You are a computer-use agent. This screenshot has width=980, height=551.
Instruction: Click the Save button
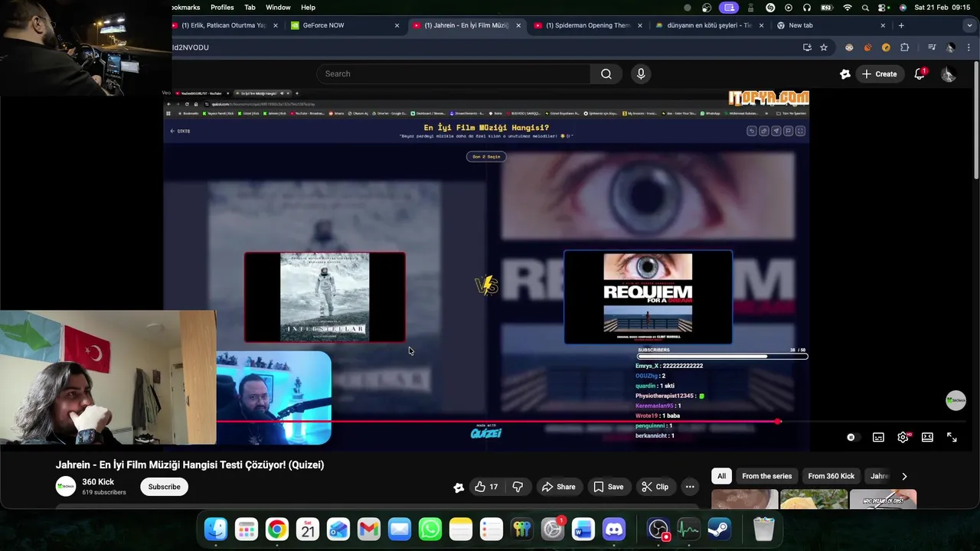coord(608,487)
